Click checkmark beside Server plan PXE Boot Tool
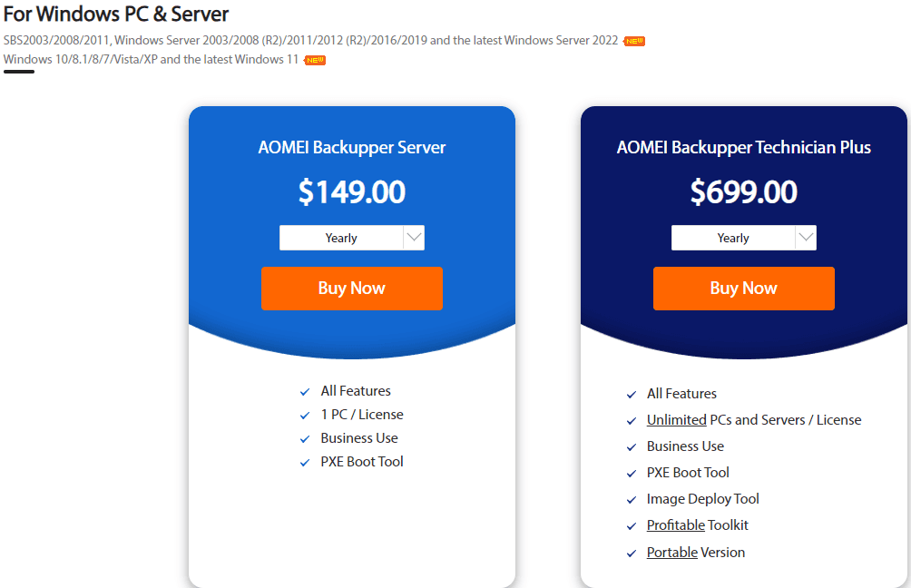This screenshot has width=911, height=588. click(x=305, y=463)
